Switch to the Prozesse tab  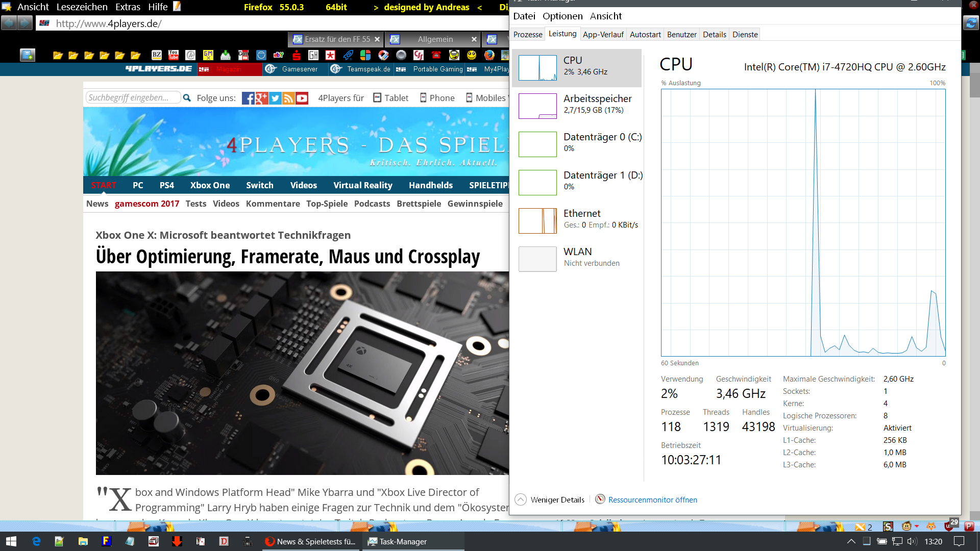(x=527, y=34)
